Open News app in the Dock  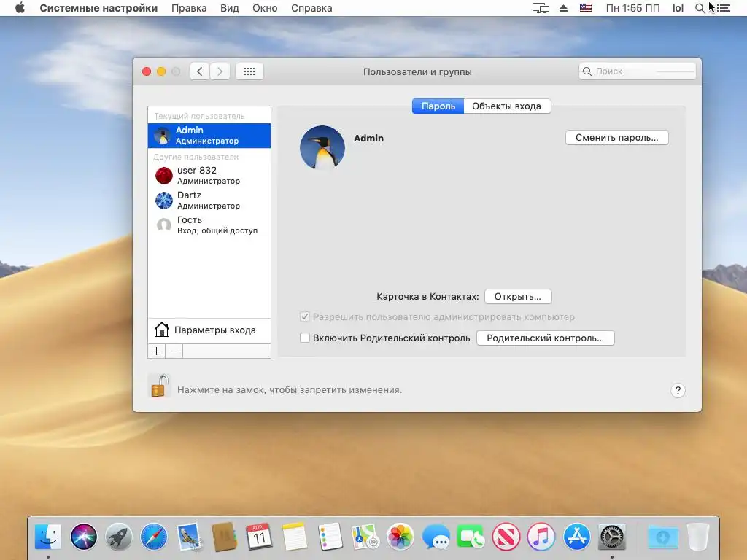pyautogui.click(x=506, y=537)
